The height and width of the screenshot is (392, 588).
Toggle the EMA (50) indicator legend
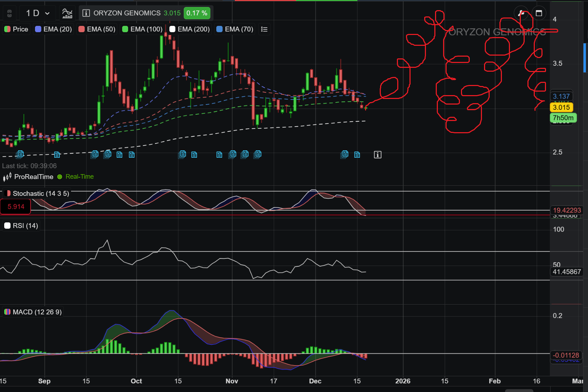tap(97, 29)
